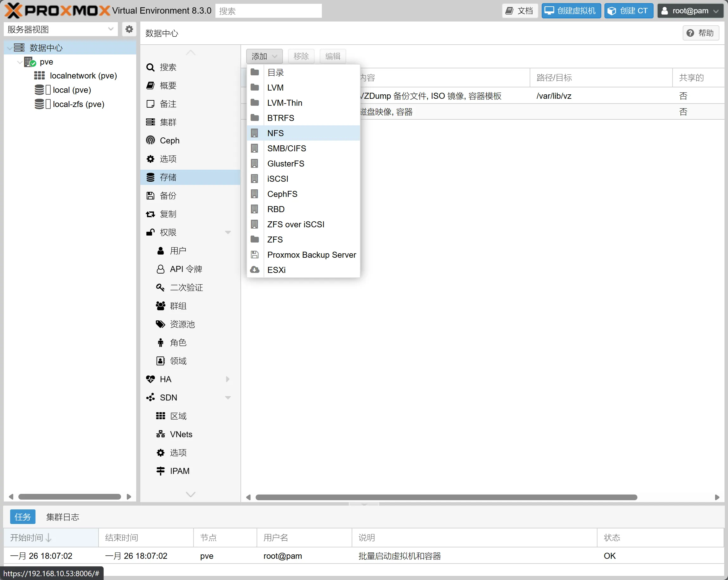Screen dimensions: 728x580
Task: Select NFS from the add storage menu
Action: click(x=275, y=133)
